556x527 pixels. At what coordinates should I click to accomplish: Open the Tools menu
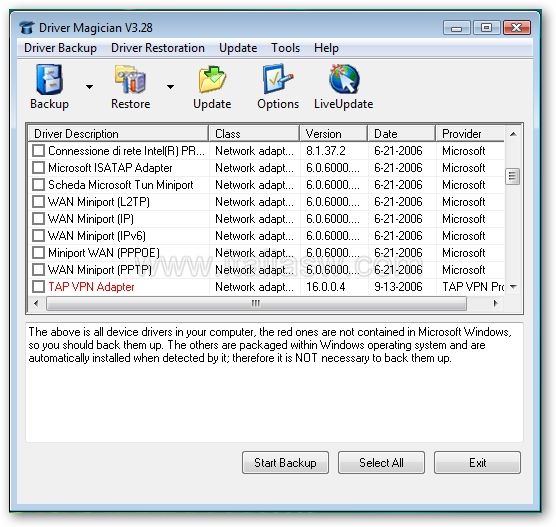coord(285,48)
